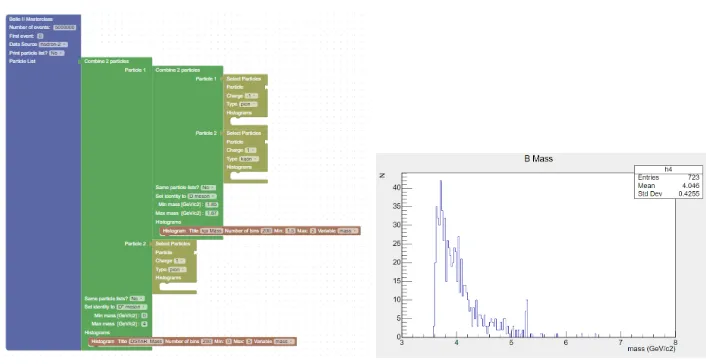Edit Min mass field in D meson block
Screen dimensions: 706x364
(211, 205)
